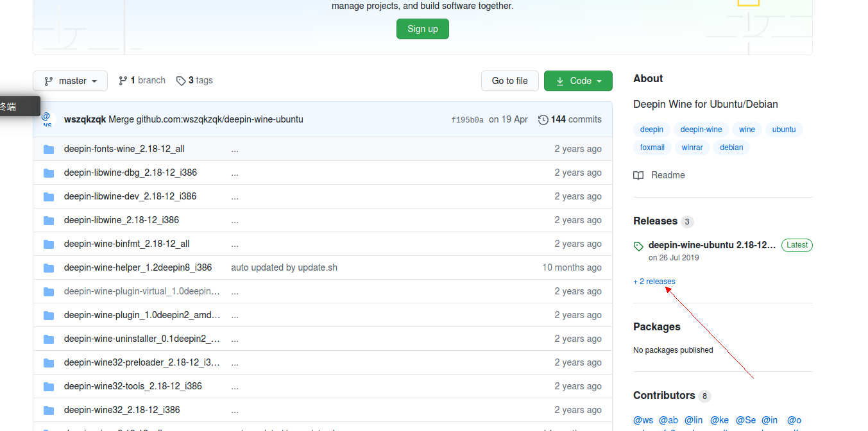Click the release tag icon
This screenshot has height=431, width=868.
point(638,246)
